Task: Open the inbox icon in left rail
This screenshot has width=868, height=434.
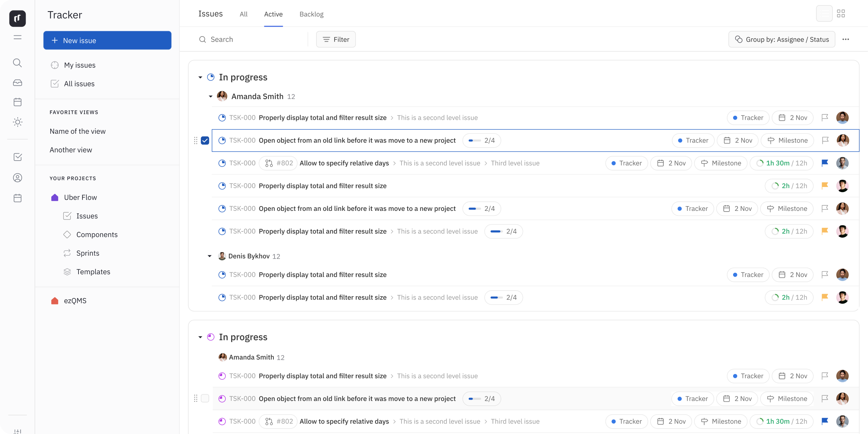Action: tap(17, 83)
